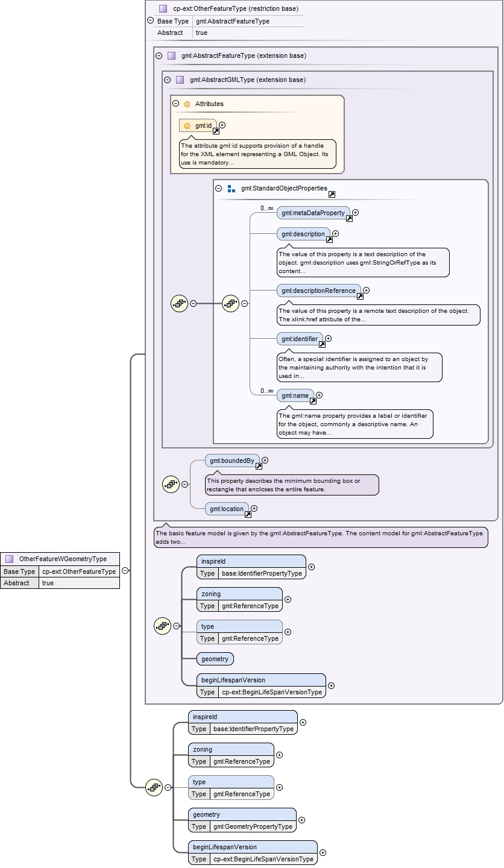Expand upper beginLifespanVersion element
Image resolution: width=504 pixels, height=868 pixels.
tap(332, 685)
